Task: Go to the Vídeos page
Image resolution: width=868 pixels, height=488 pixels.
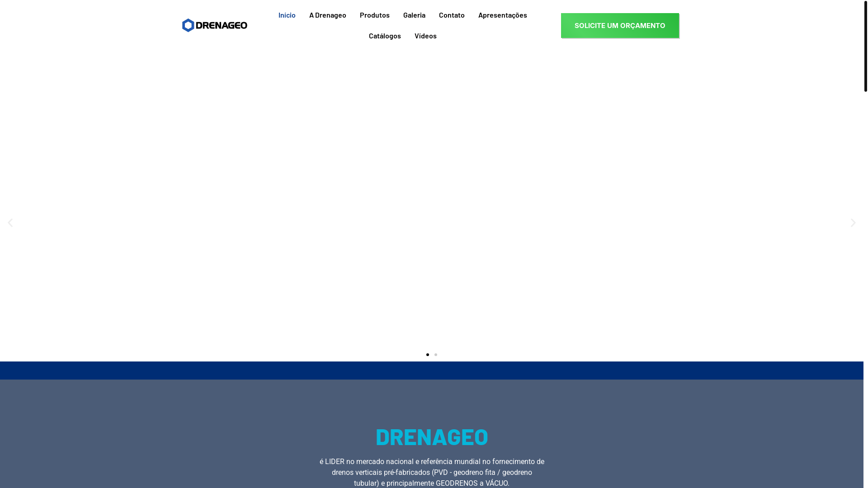Action: coord(425,36)
